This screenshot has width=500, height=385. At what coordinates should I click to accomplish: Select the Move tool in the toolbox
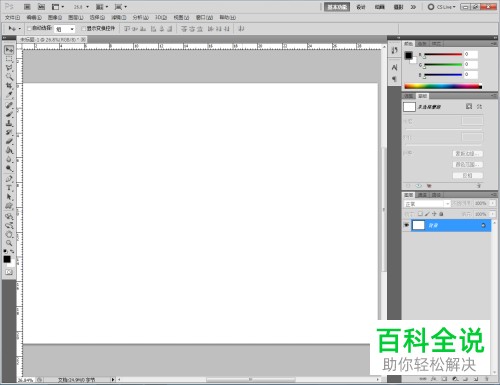click(x=9, y=50)
